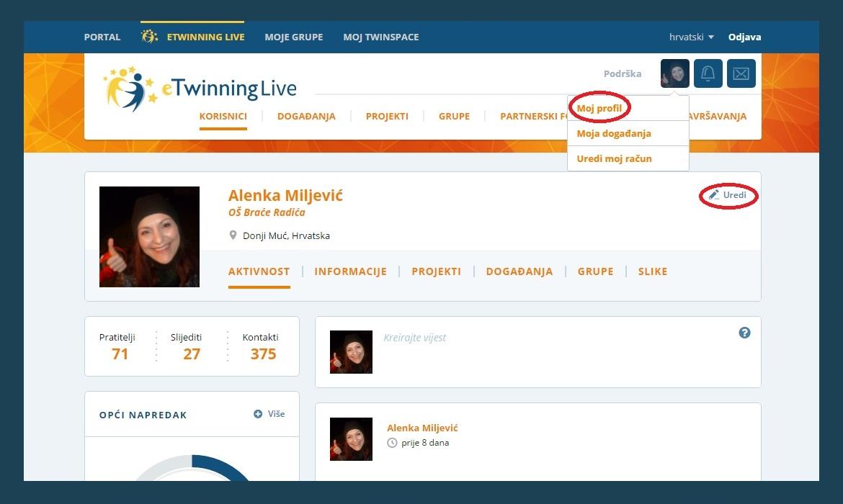Switch to the SLIKE profile tab
The image size is (843, 504).
(653, 271)
